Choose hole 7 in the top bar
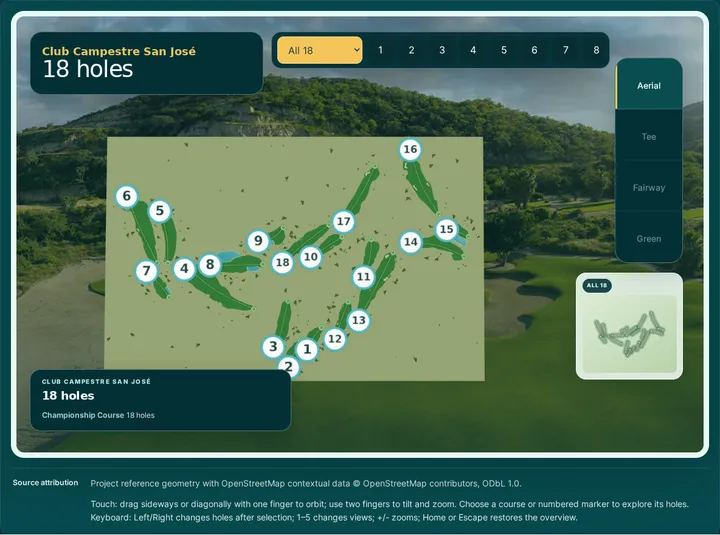720x535 pixels. (565, 50)
